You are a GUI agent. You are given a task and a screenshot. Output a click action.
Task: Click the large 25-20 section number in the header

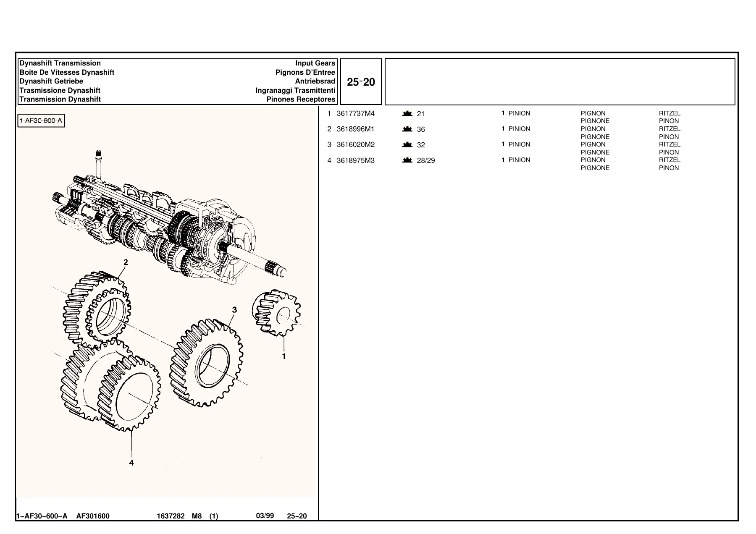[x=361, y=82]
